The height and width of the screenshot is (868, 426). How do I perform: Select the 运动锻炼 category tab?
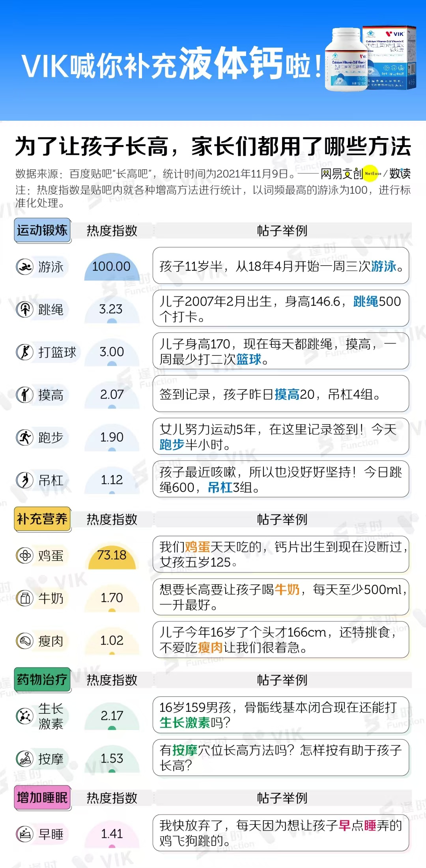43,230
